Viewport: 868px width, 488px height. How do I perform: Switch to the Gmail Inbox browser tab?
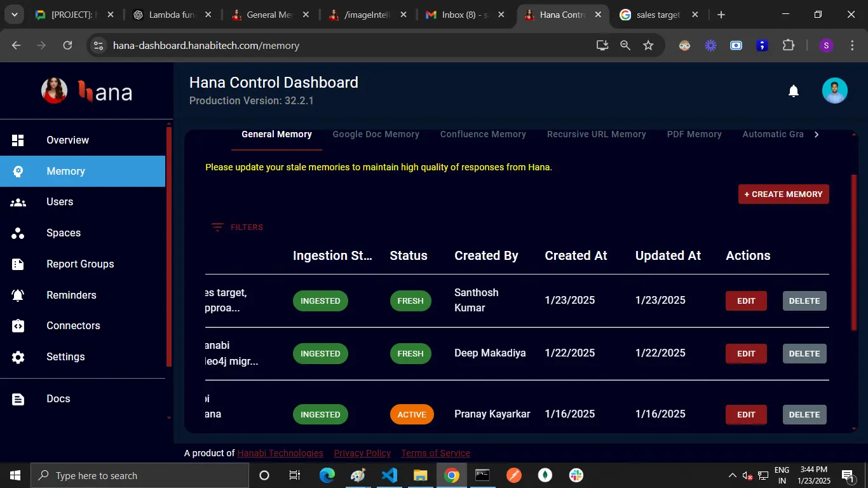(x=465, y=15)
